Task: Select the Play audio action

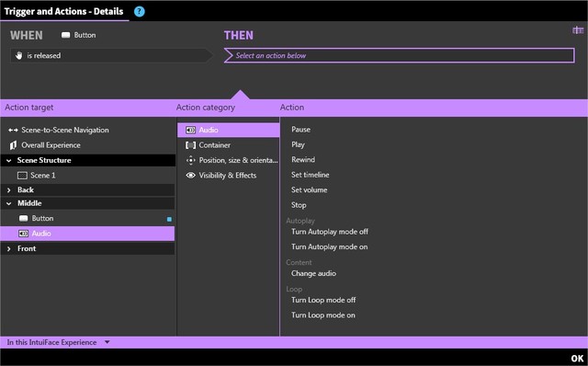Action: click(298, 144)
